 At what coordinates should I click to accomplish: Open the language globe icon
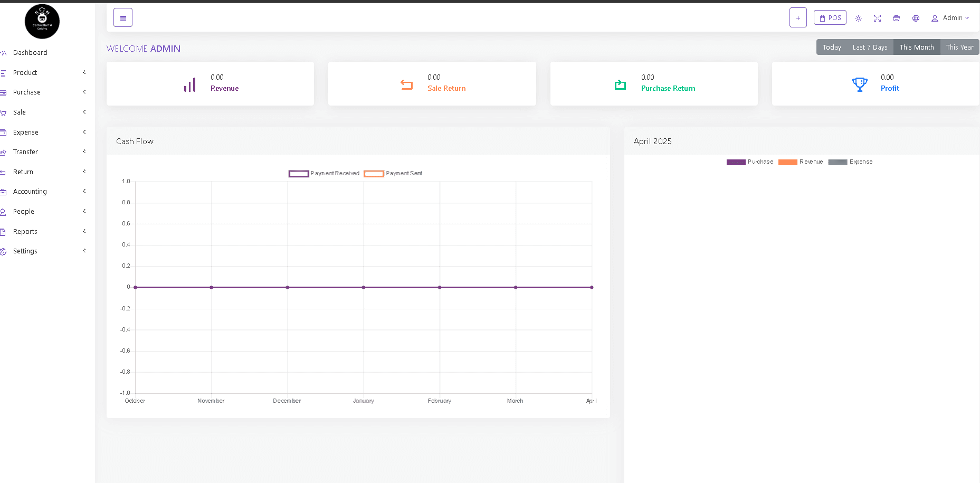click(x=916, y=18)
